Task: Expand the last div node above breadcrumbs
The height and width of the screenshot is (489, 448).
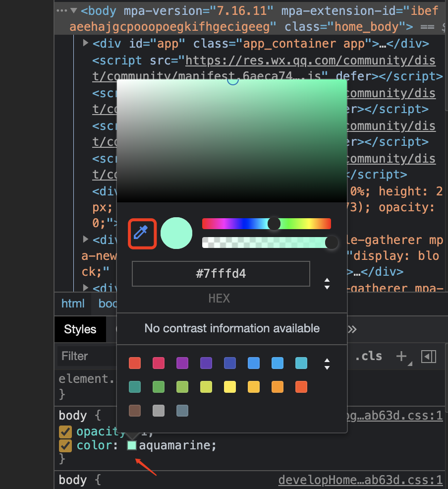Action: [x=86, y=287]
